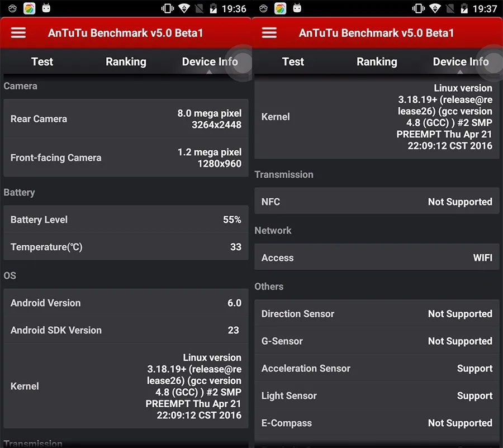Select the Access row

coord(377,258)
